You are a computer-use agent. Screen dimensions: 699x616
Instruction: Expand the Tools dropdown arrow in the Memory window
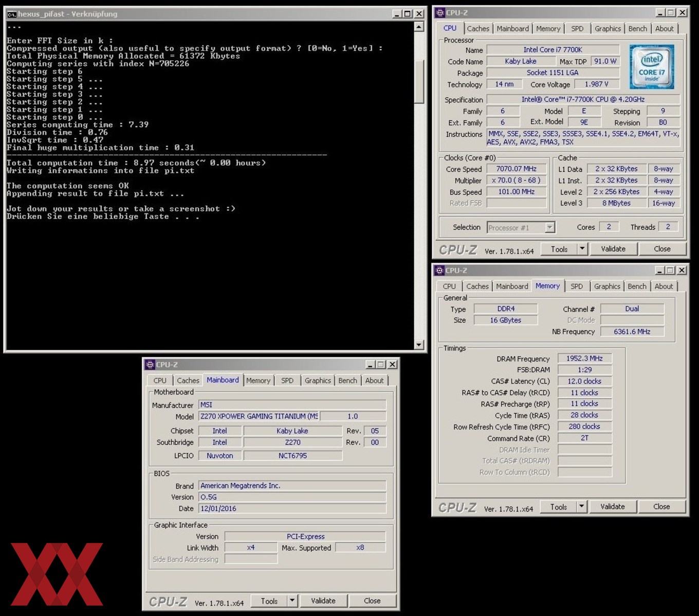tap(581, 506)
